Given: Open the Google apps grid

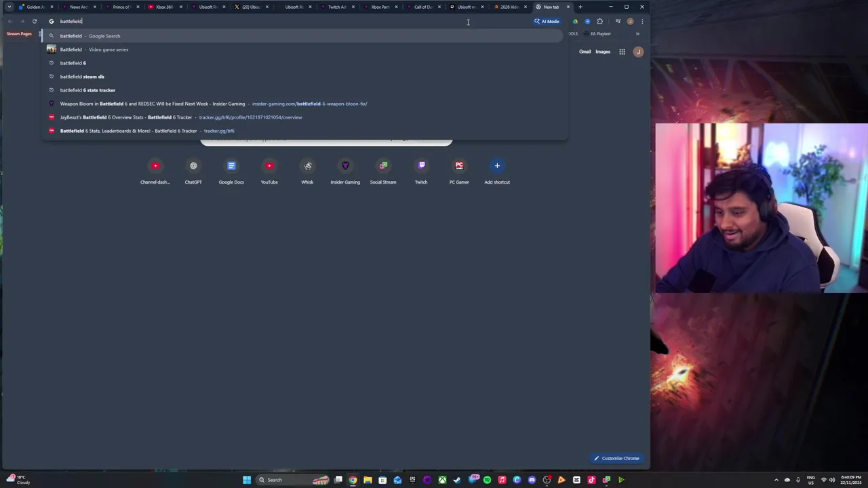Looking at the screenshot, I should pyautogui.click(x=622, y=52).
